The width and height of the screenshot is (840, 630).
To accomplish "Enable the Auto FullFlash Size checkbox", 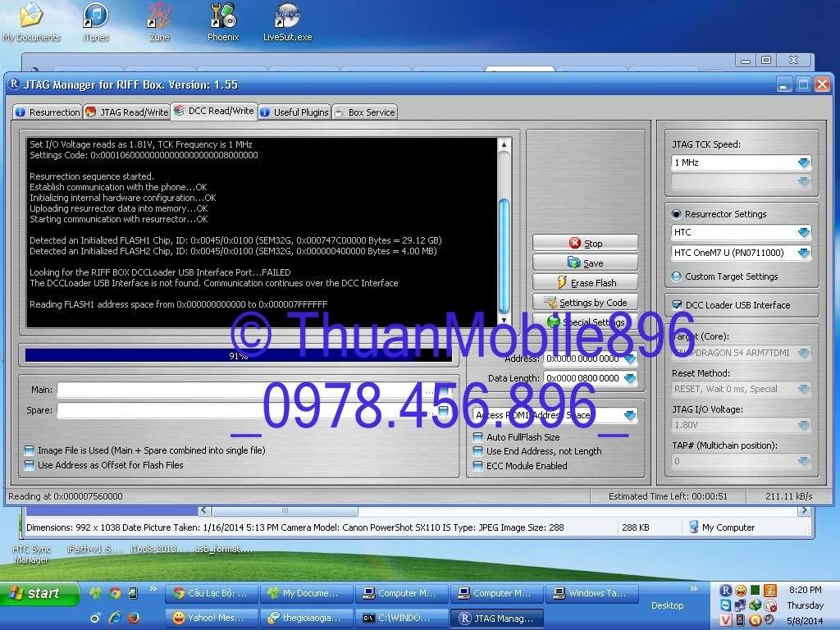I will point(478,437).
